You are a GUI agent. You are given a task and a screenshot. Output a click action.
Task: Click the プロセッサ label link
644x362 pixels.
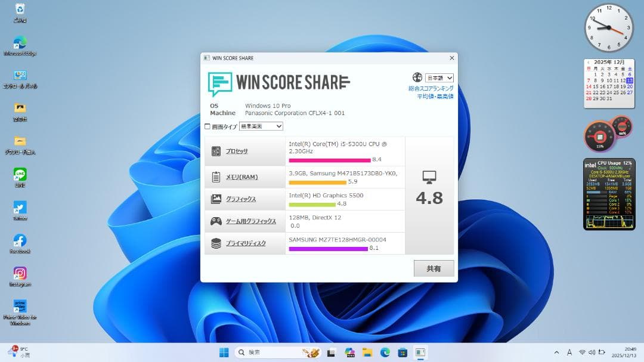(x=237, y=151)
